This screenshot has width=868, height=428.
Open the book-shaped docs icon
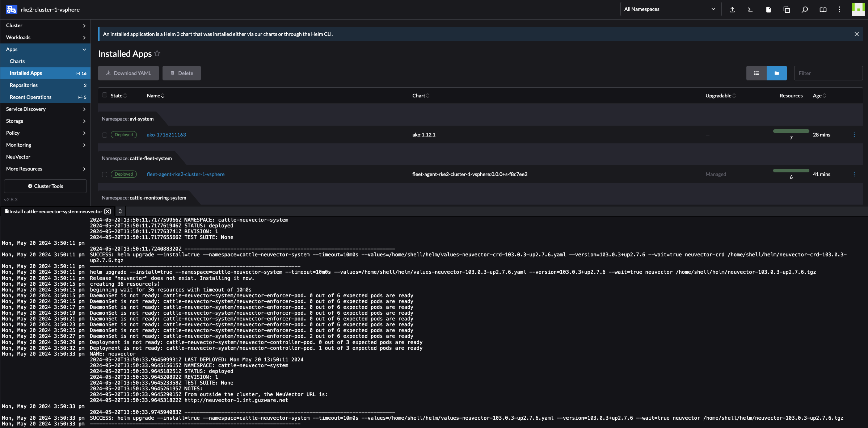823,9
